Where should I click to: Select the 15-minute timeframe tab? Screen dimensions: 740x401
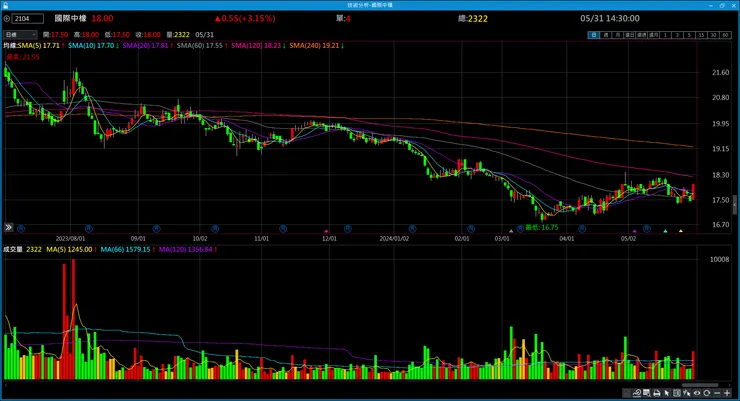[701, 35]
